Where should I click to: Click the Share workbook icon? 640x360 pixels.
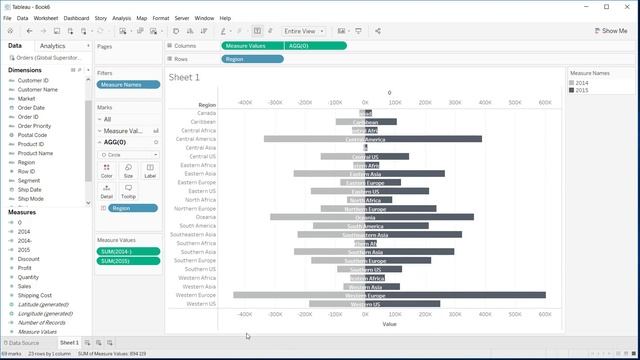378,31
